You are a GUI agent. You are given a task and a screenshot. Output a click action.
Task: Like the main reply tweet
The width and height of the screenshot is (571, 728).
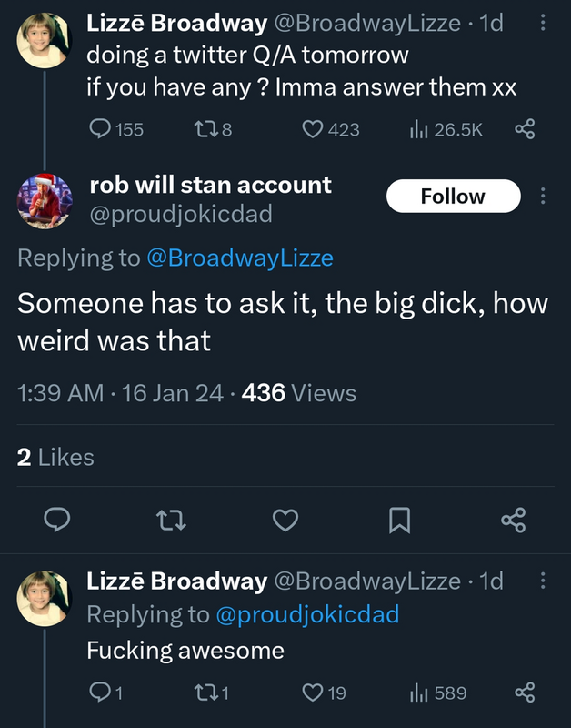pyautogui.click(x=285, y=520)
